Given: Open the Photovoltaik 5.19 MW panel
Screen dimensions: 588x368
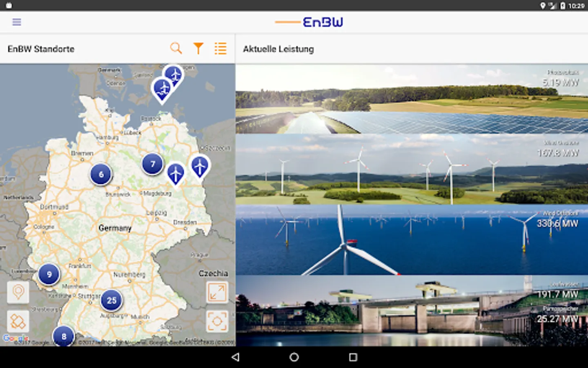Looking at the screenshot, I should 412,99.
